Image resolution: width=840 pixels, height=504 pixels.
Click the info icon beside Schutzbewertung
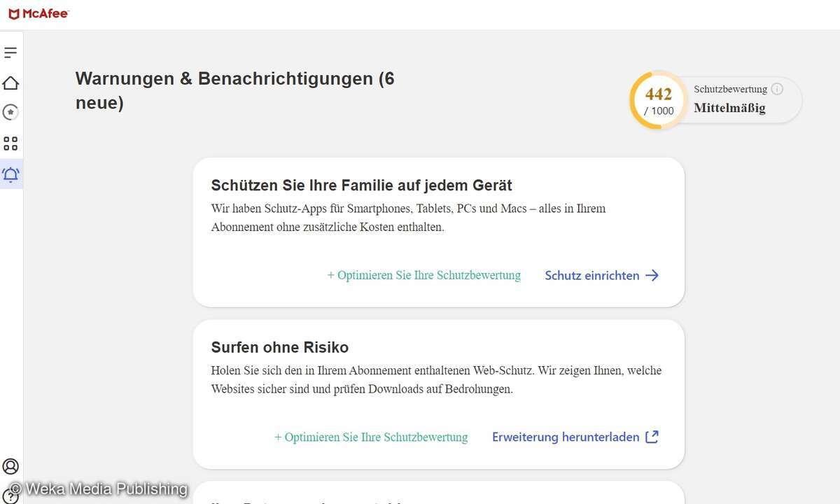[x=777, y=89]
